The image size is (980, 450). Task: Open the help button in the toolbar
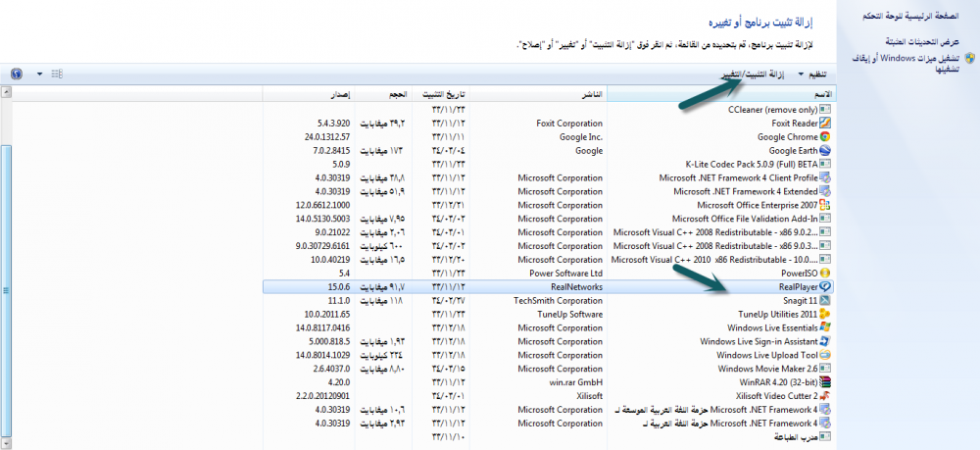[x=17, y=75]
